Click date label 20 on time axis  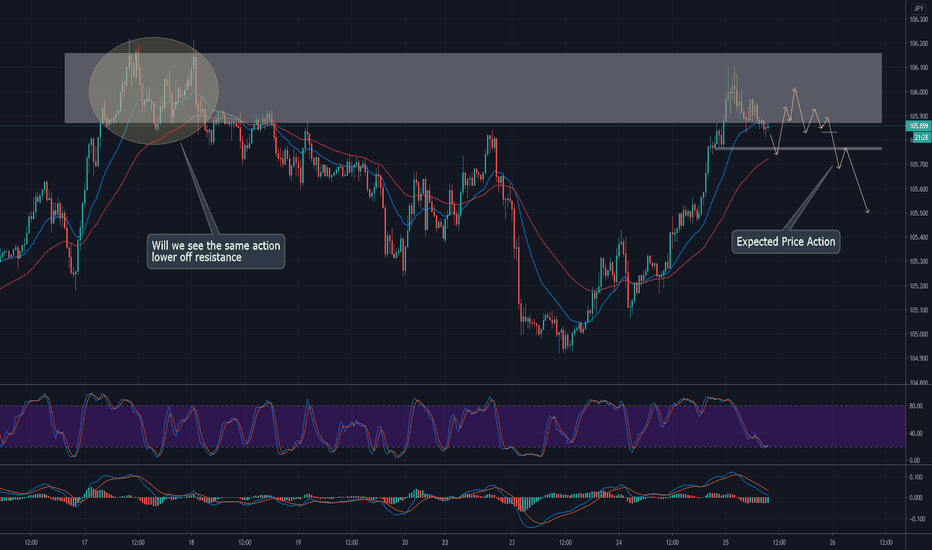(x=405, y=542)
